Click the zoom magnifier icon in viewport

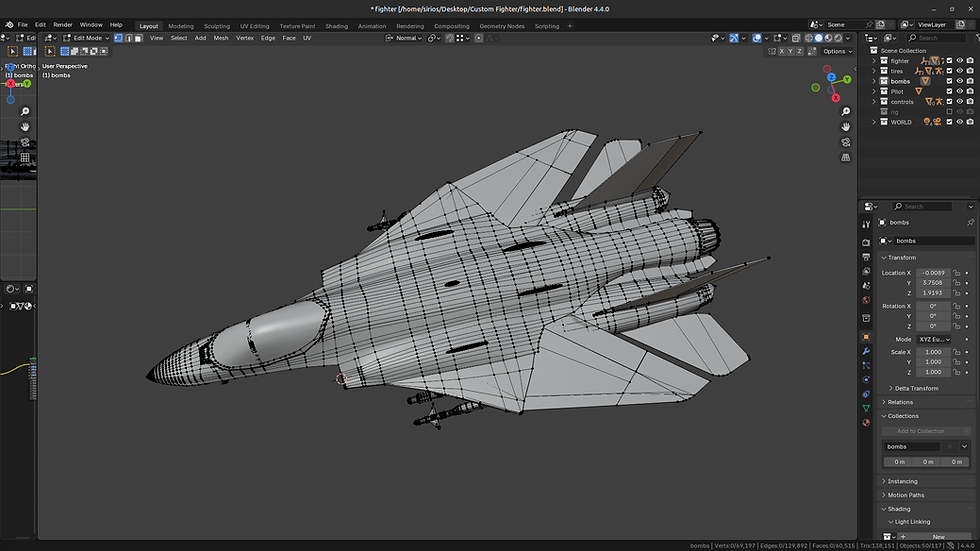(846, 111)
